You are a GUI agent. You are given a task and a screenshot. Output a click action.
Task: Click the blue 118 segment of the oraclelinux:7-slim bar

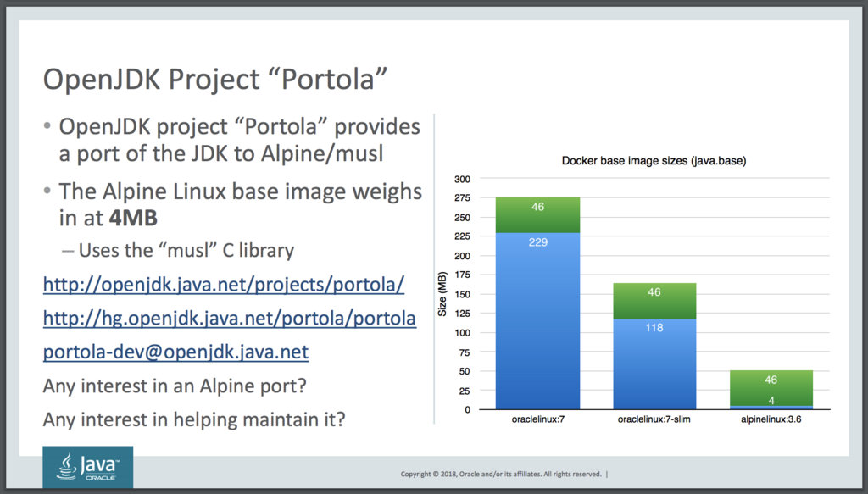pos(654,364)
